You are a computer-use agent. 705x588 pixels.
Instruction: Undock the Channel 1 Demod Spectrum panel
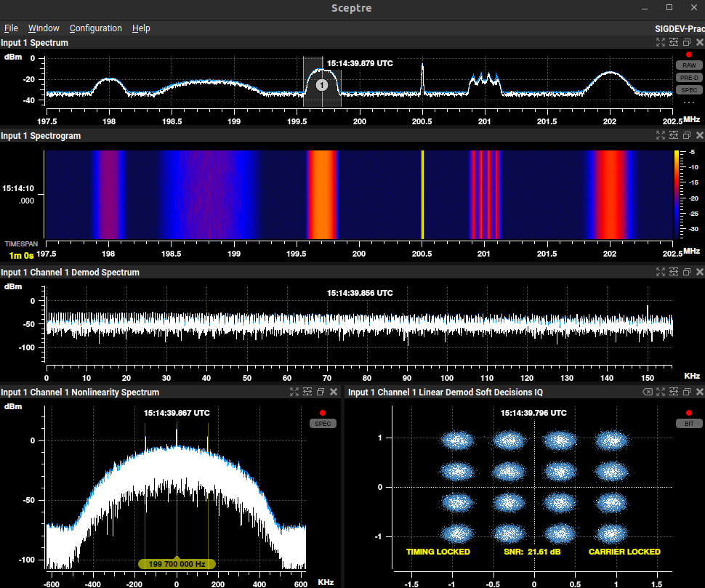coord(687,272)
